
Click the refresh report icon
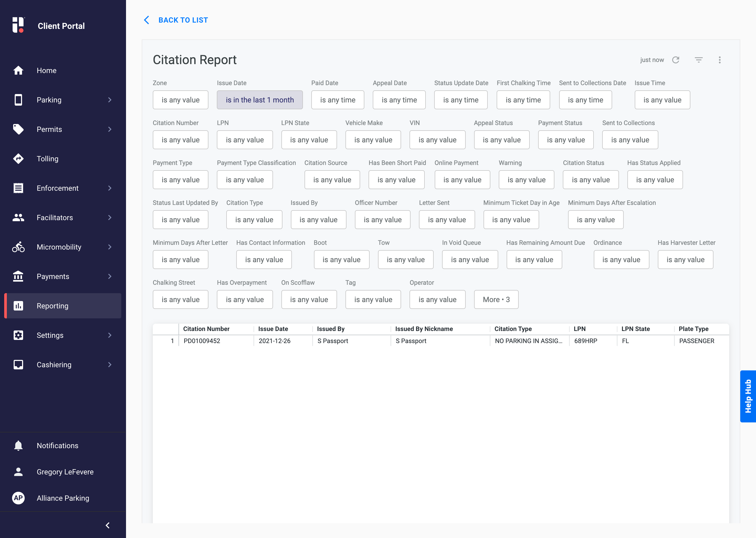[676, 60]
